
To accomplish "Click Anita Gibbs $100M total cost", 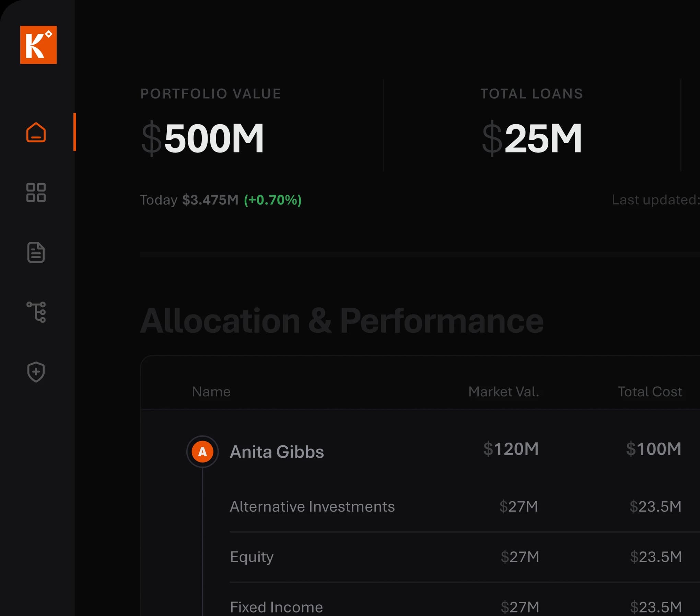I will pyautogui.click(x=654, y=449).
